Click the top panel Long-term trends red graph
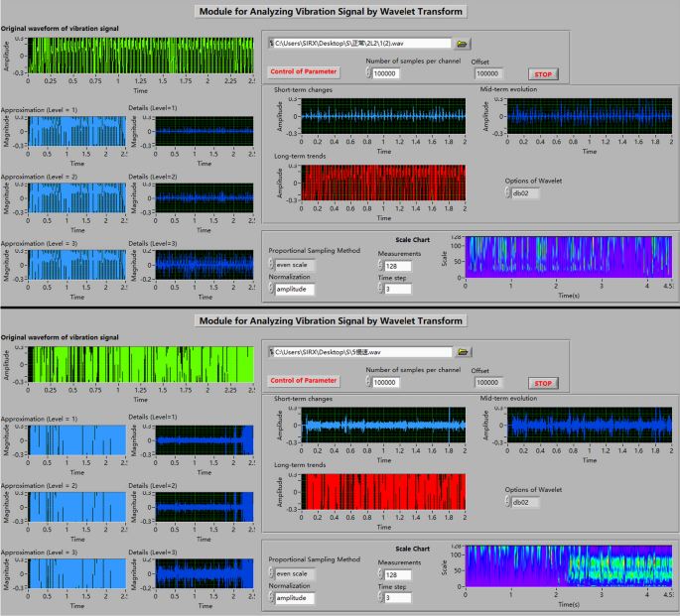The width and height of the screenshot is (680, 616). coord(383,183)
